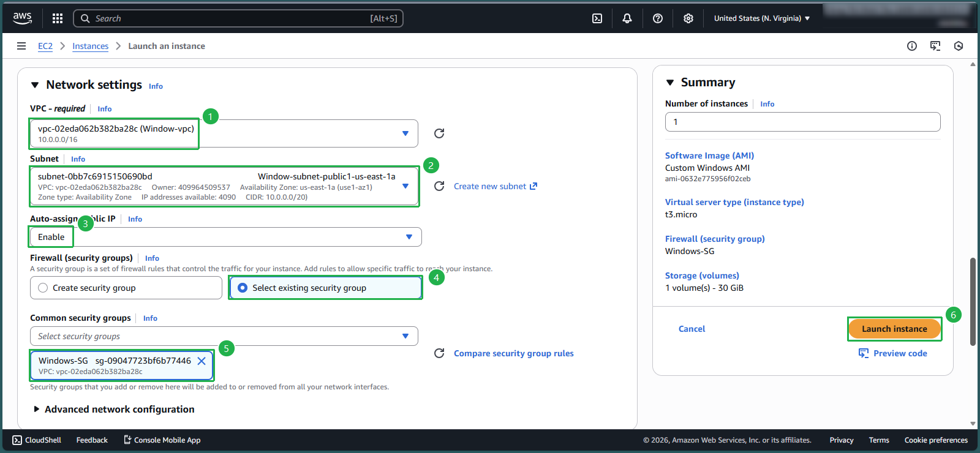Screen dimensions: 980x453
Task: Focus the AWS search box
Action: point(238,18)
